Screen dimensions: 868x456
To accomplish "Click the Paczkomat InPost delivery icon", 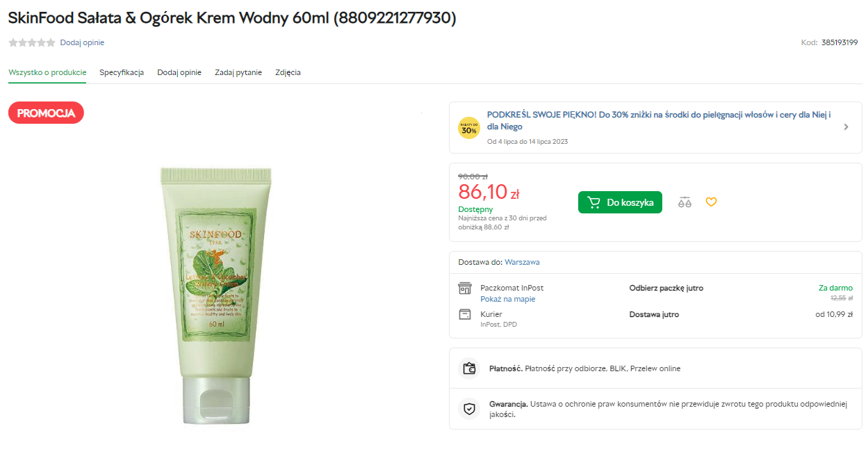I will (465, 288).
